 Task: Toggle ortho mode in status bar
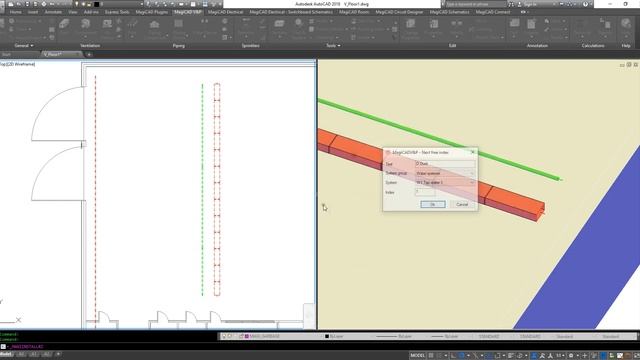tap(453, 356)
